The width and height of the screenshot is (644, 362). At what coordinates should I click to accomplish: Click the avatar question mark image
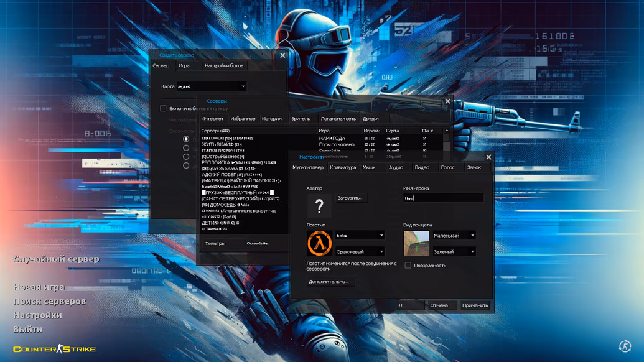pos(319,206)
